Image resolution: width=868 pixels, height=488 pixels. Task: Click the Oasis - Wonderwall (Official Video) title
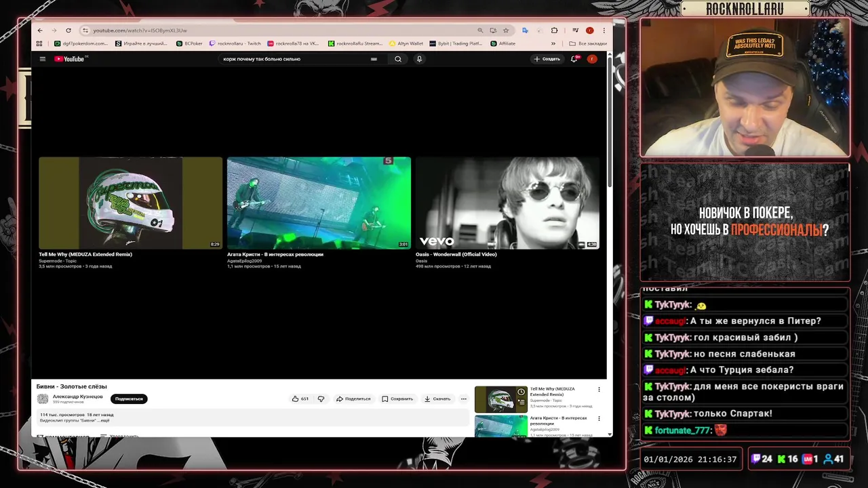pyautogui.click(x=456, y=254)
